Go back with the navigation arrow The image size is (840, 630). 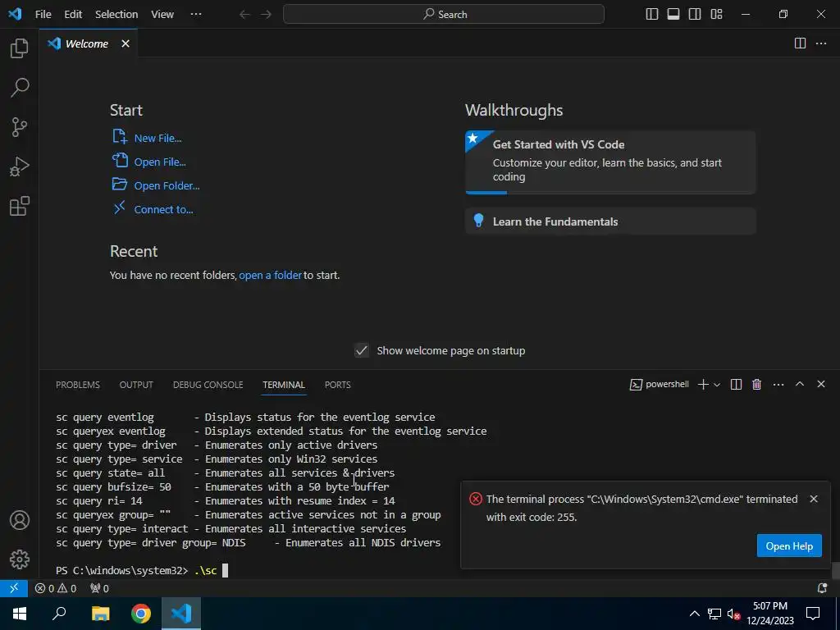[x=244, y=15]
